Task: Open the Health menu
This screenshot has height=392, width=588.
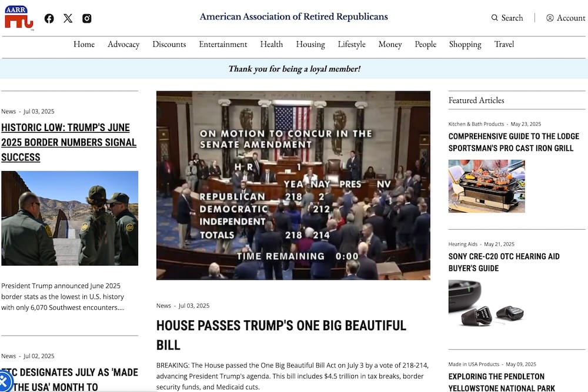Action: click(x=271, y=44)
